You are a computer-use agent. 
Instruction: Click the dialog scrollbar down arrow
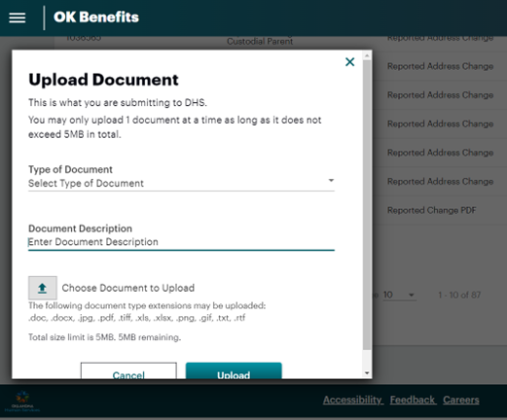(367, 373)
